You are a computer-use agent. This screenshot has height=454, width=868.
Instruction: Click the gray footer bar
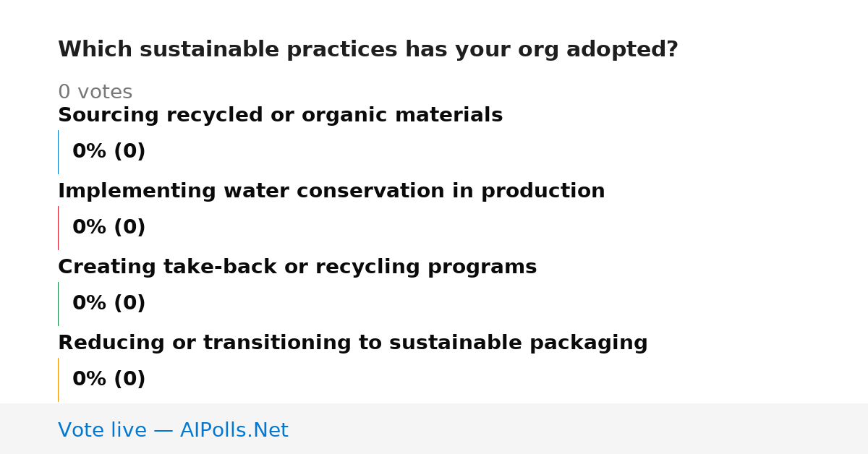pos(434,429)
